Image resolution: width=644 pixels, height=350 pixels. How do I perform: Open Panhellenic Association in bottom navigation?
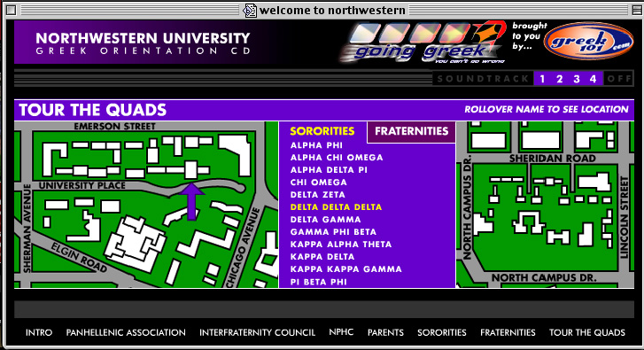[126, 332]
